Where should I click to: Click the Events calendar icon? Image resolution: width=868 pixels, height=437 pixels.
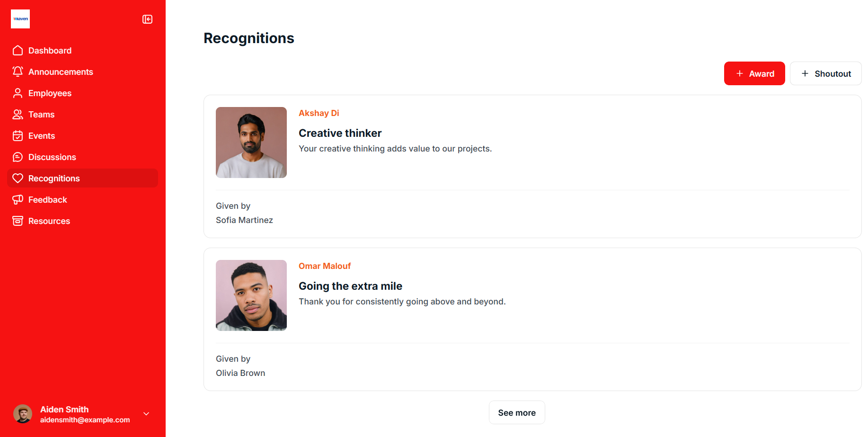[18, 136]
